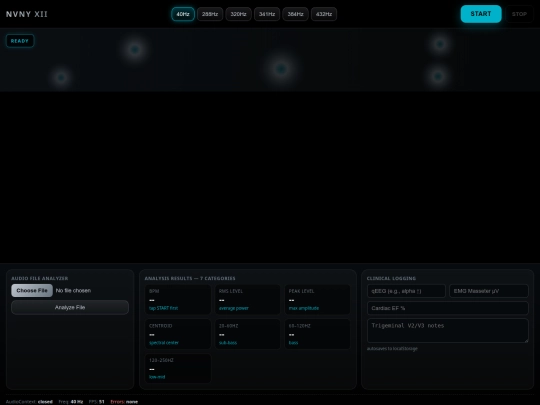
Task: Click the Trigeminal V2/V3 notes textarea
Action: click(448, 331)
